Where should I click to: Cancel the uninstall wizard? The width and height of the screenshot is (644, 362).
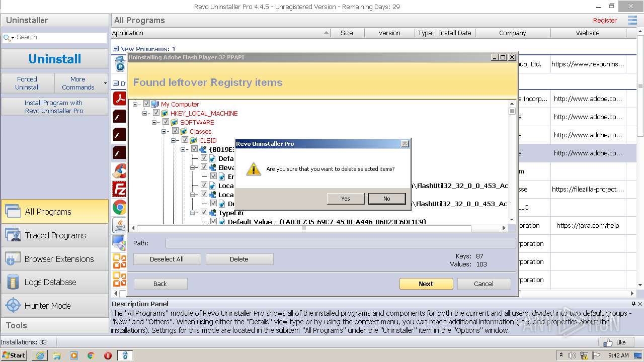tap(484, 284)
